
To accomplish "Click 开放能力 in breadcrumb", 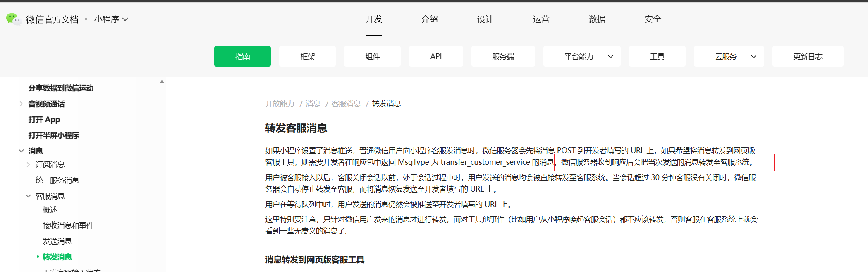I will [280, 104].
